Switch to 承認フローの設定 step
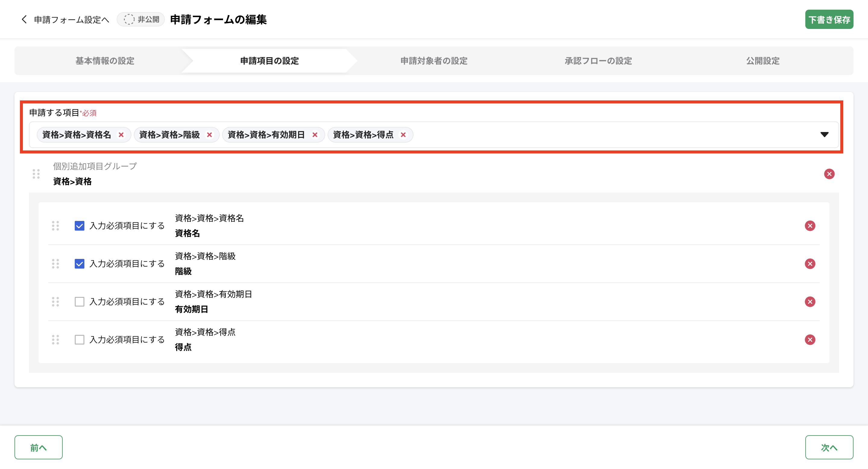This screenshot has width=868, height=469. click(598, 61)
